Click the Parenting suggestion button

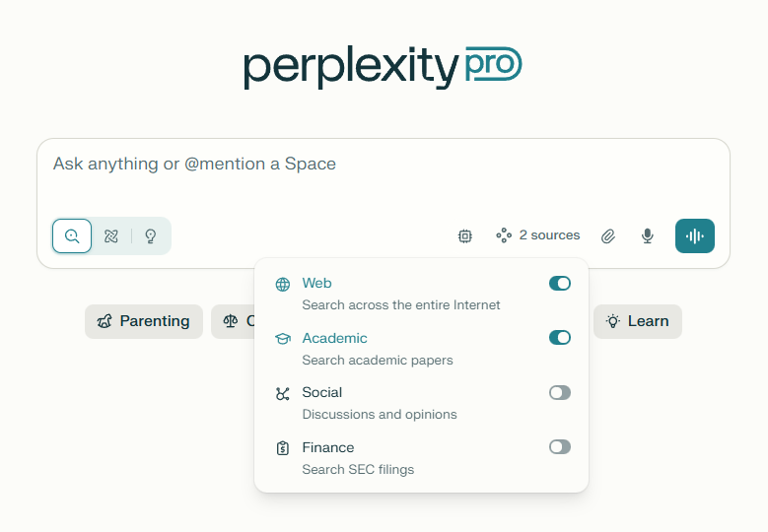144,321
